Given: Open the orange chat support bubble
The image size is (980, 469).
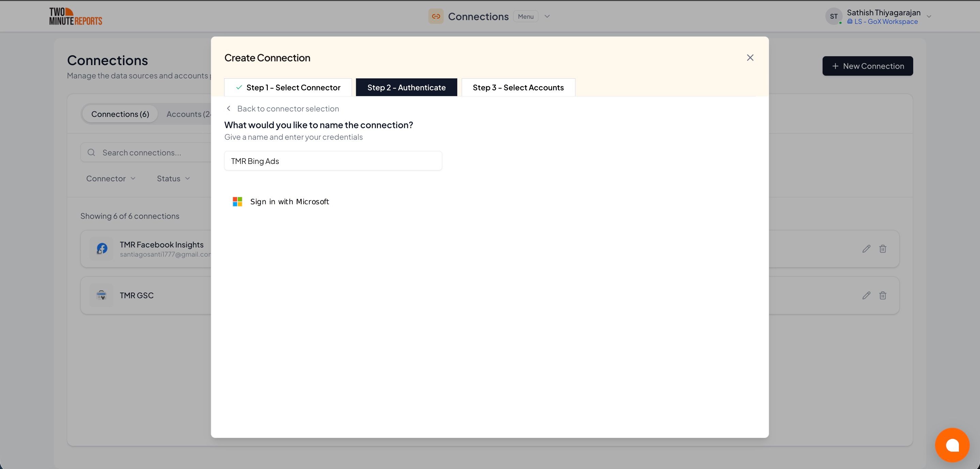Looking at the screenshot, I should tap(952, 445).
